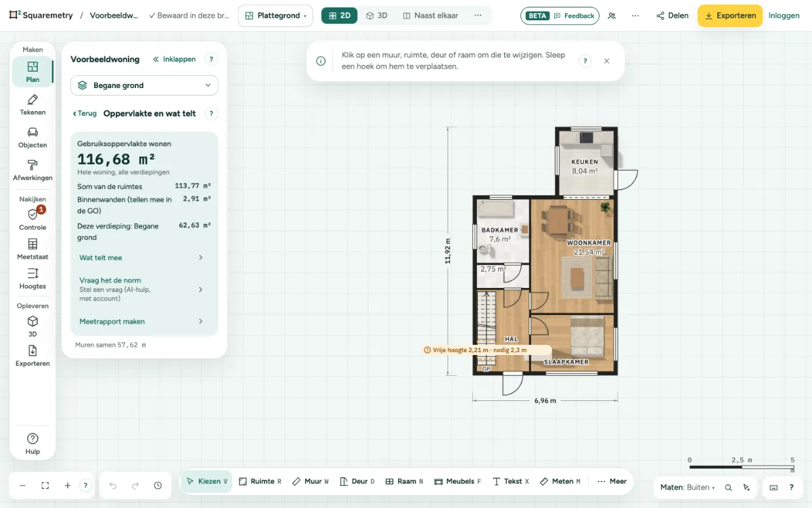
Task: Collapse the panel with Inklappen
Action: pos(175,60)
